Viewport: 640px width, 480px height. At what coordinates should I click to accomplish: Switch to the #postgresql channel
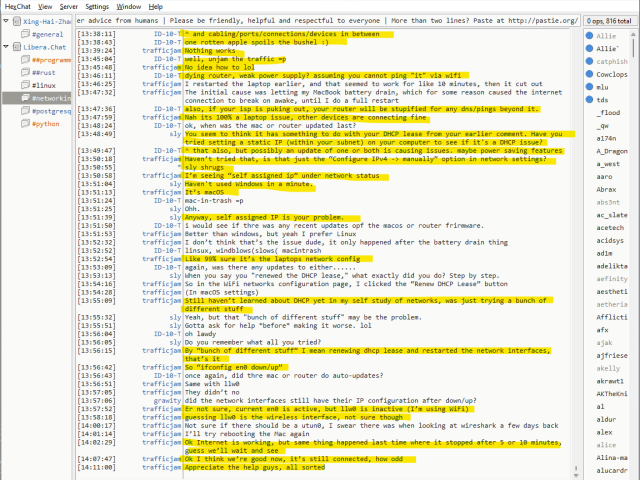(51, 111)
